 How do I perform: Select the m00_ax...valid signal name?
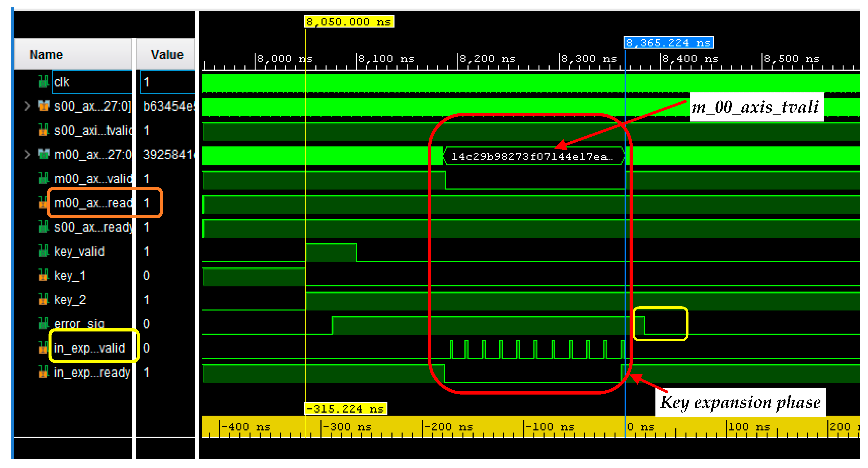click(x=93, y=179)
